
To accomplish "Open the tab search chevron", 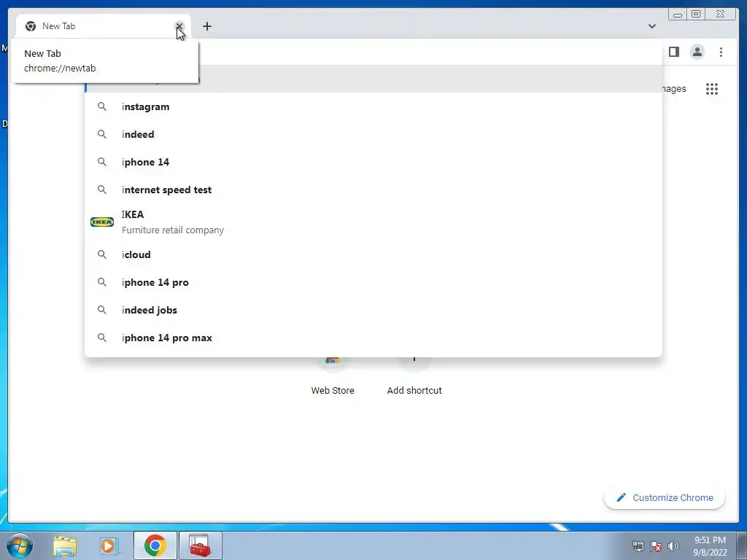I will (x=651, y=26).
